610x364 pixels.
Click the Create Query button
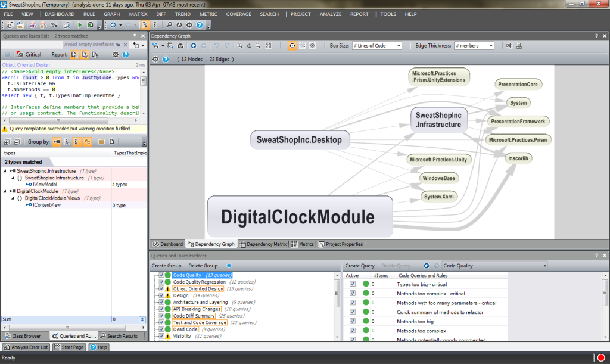tap(359, 266)
